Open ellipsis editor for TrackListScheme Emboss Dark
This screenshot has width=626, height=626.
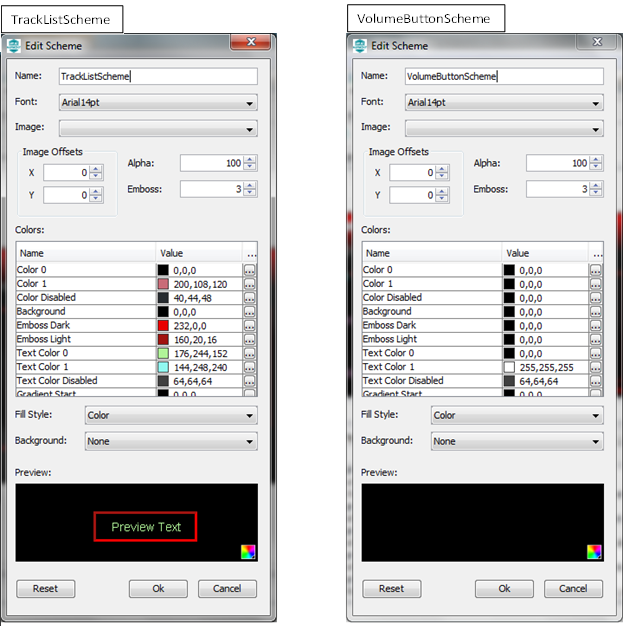[x=249, y=326]
